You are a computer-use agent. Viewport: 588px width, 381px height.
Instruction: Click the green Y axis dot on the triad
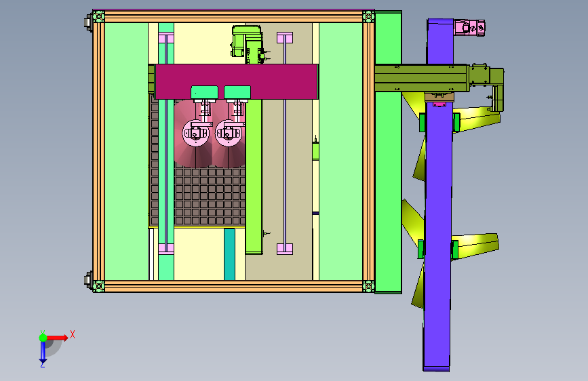43,338
